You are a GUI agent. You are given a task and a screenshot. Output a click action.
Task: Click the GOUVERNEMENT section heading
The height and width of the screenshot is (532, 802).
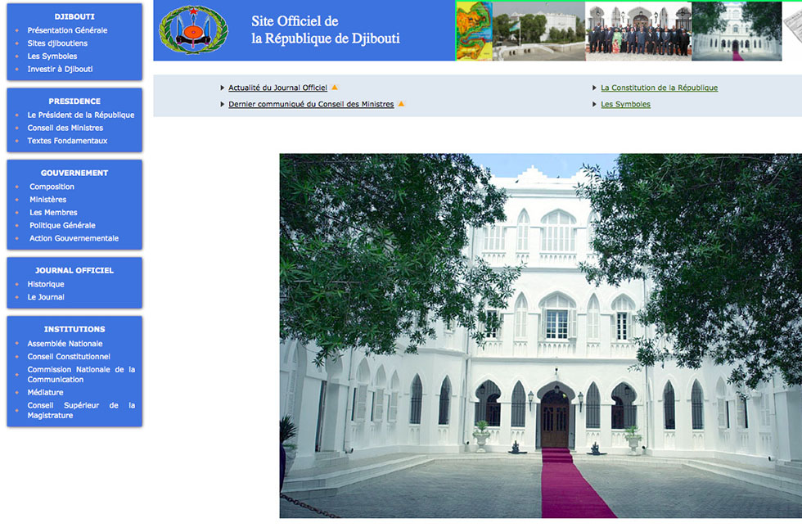(x=74, y=173)
